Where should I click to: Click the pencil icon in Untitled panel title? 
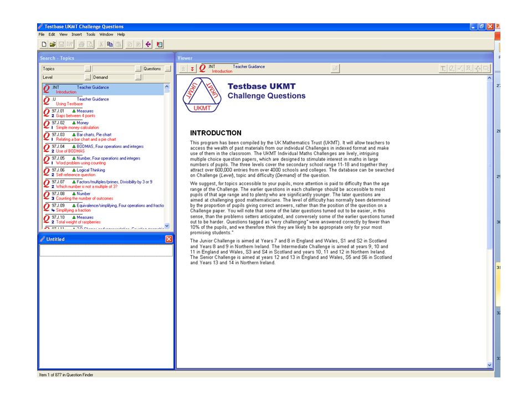(43, 239)
